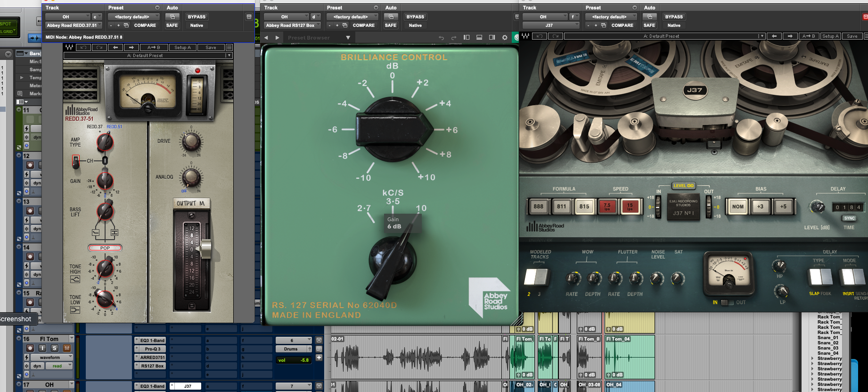
Task: Go to previous preset in RS127 Preset Browser
Action: [x=266, y=38]
